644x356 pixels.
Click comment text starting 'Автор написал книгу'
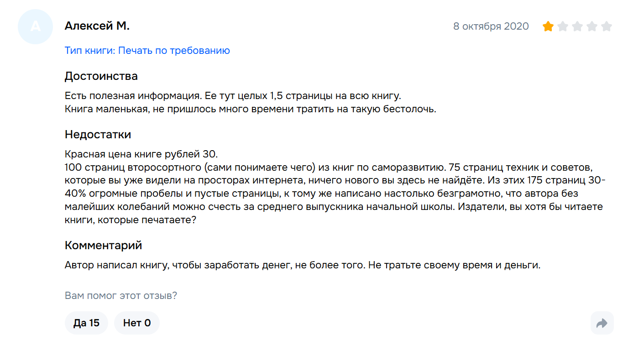(303, 265)
